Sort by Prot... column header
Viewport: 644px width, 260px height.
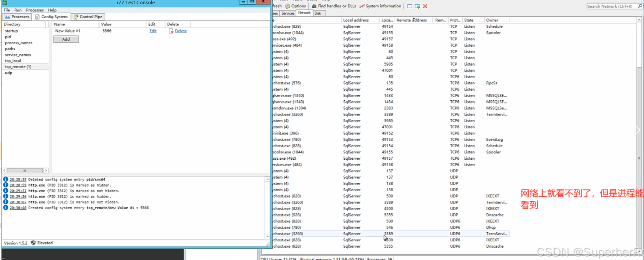(x=455, y=20)
